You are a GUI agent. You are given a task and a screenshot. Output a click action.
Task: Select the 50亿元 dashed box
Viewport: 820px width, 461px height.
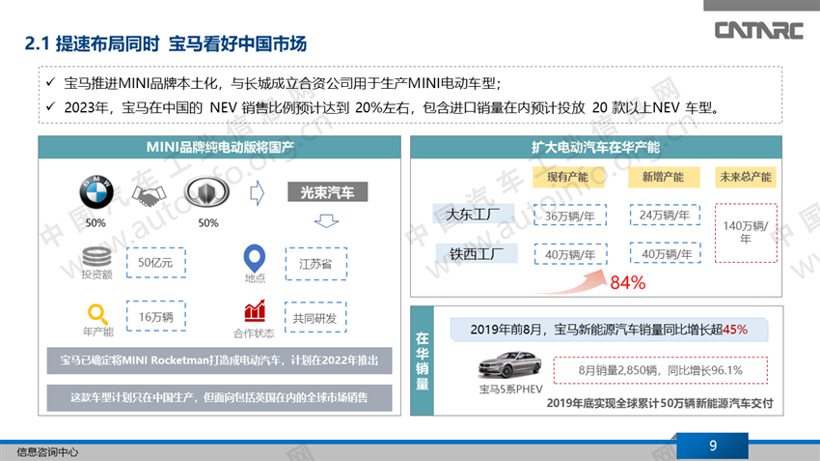(x=155, y=262)
